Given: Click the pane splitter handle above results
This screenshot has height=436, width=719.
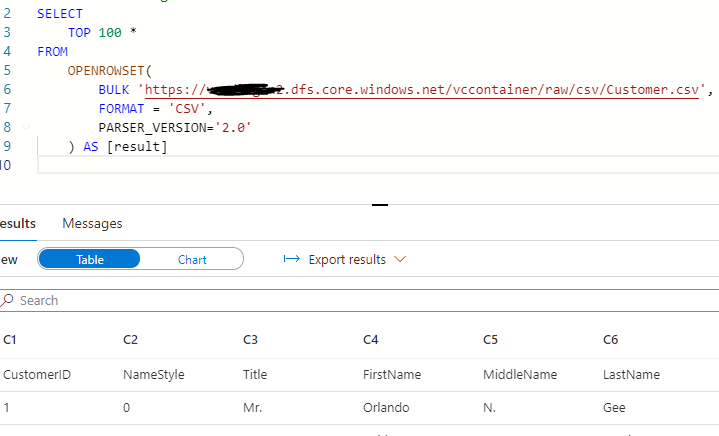Looking at the screenshot, I should 380,205.
